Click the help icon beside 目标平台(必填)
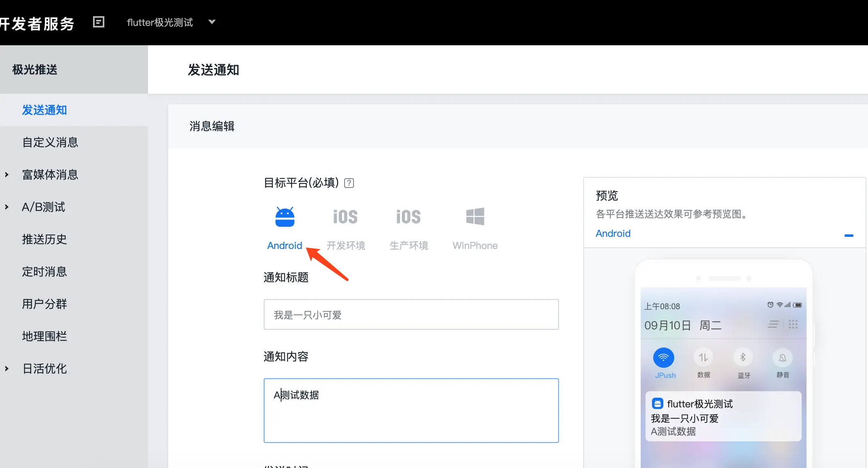Viewport: 868px width, 468px height. click(x=349, y=183)
